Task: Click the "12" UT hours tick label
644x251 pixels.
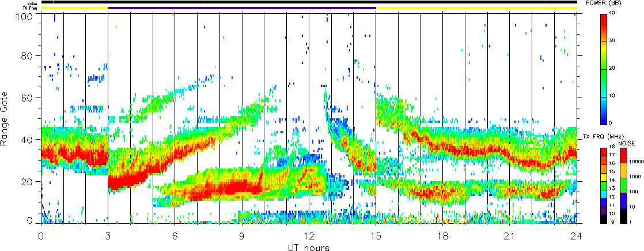Action: [309, 235]
